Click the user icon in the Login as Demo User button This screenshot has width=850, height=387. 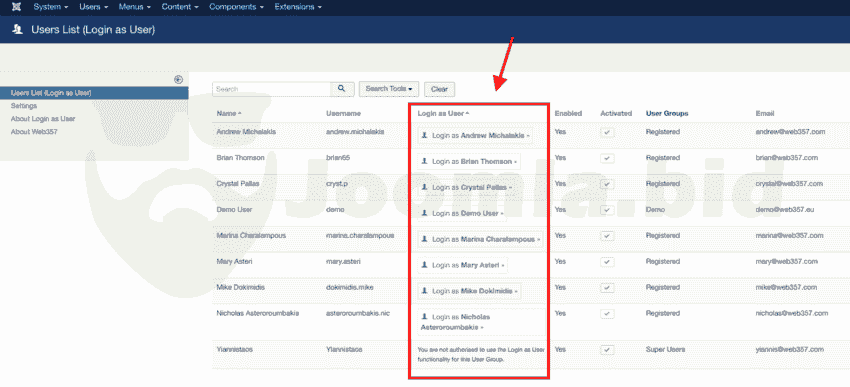[x=425, y=213]
